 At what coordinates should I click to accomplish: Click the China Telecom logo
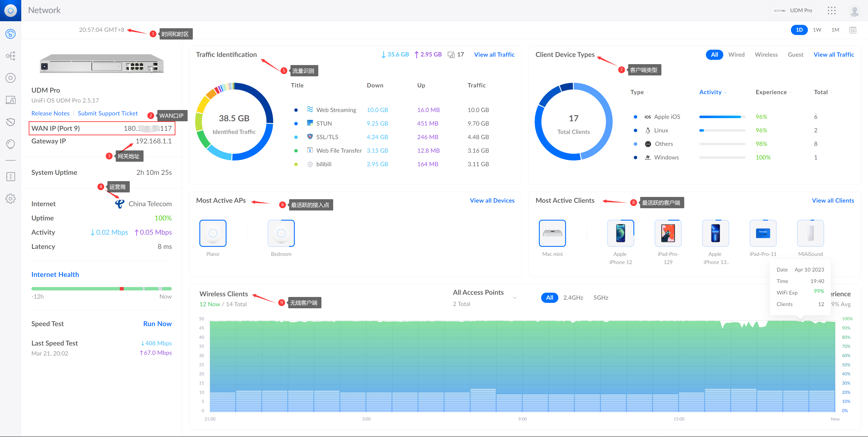(120, 204)
